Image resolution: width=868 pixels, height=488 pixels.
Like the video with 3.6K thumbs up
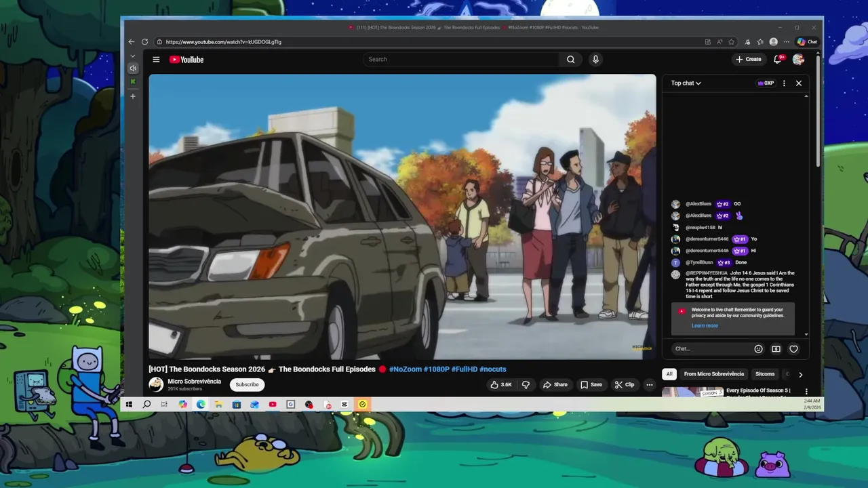pos(501,385)
